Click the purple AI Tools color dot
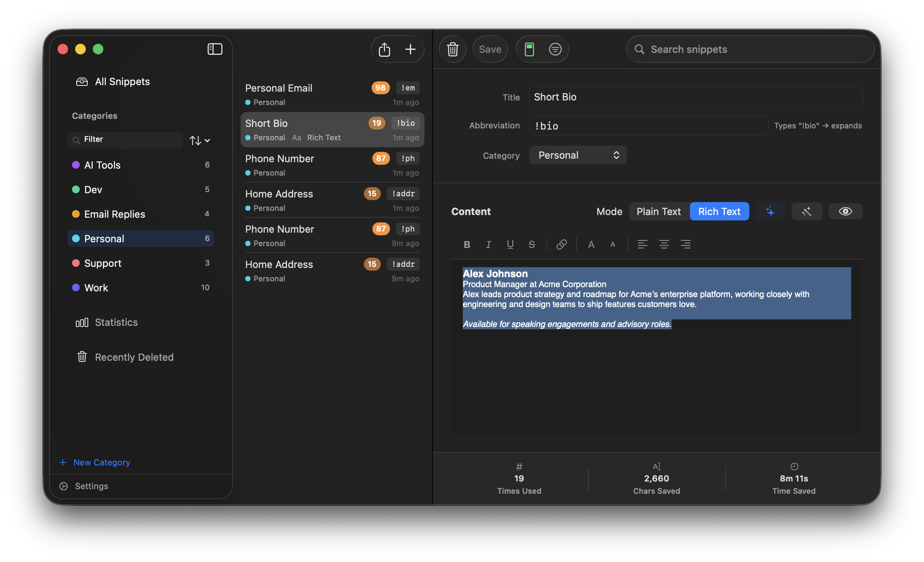924x562 pixels. [76, 165]
